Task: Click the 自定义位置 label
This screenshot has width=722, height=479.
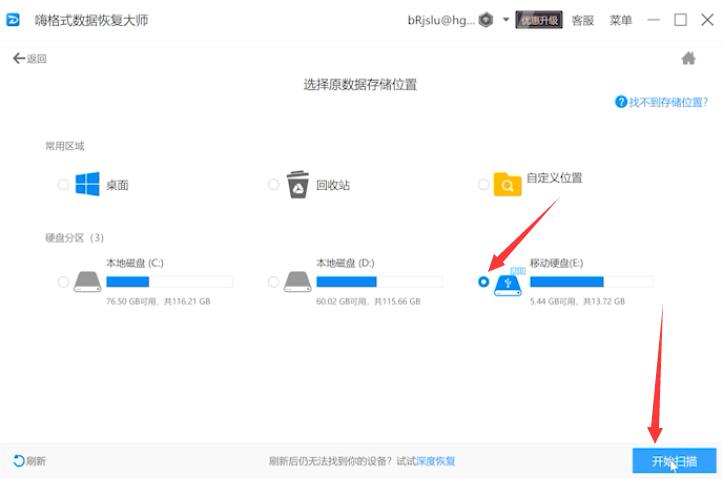Action: [x=554, y=178]
